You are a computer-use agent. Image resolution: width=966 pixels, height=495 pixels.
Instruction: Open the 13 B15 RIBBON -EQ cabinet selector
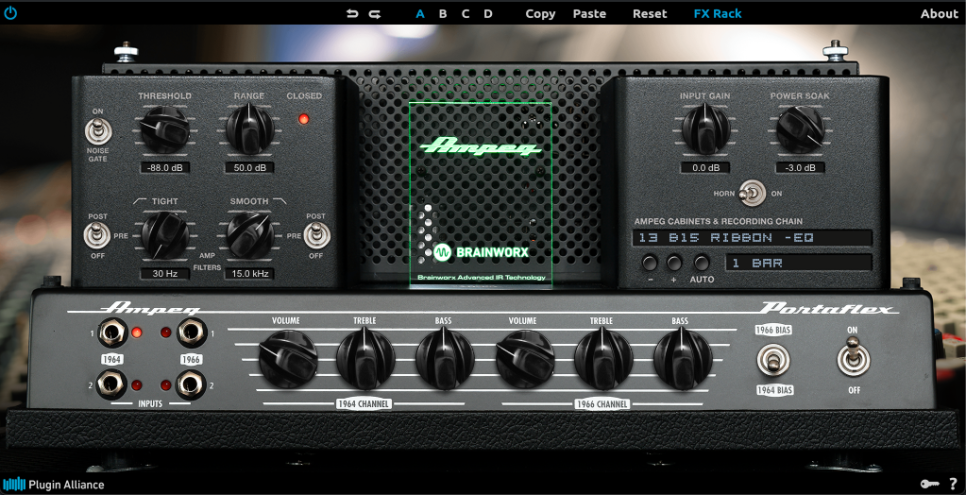click(x=752, y=238)
